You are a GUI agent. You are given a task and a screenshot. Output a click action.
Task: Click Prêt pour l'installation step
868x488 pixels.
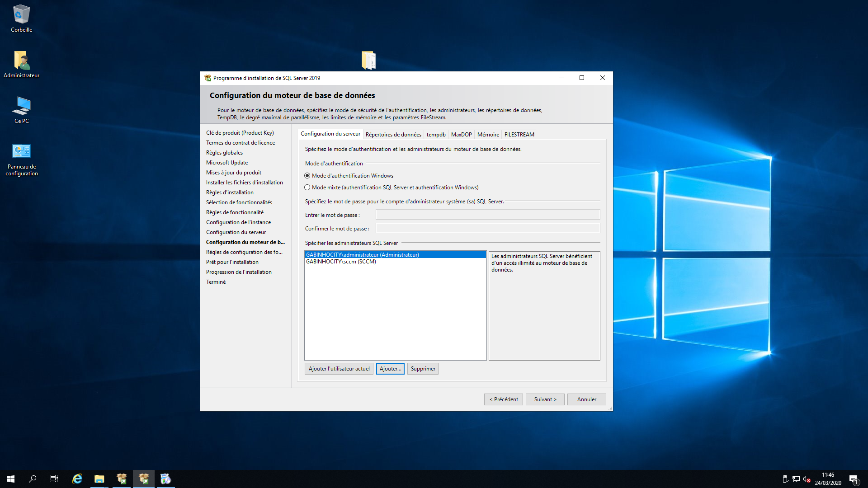click(x=232, y=262)
